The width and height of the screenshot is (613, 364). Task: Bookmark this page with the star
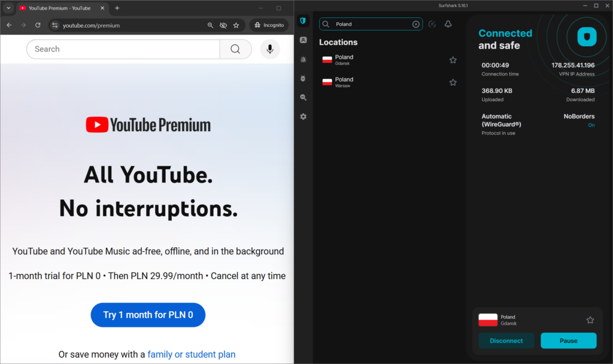pyautogui.click(x=236, y=25)
